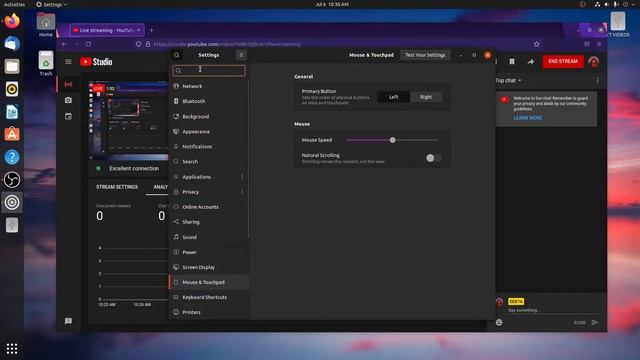Open Printers settings panel

[209, 312]
